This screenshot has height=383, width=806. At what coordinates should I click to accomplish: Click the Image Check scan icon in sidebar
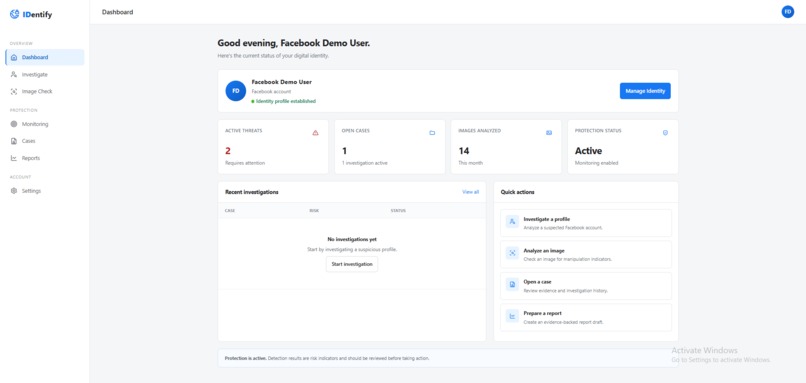click(14, 92)
